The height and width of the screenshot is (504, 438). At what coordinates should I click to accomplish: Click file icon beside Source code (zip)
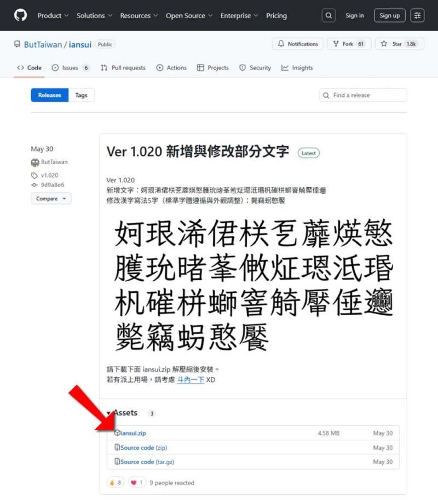117,447
